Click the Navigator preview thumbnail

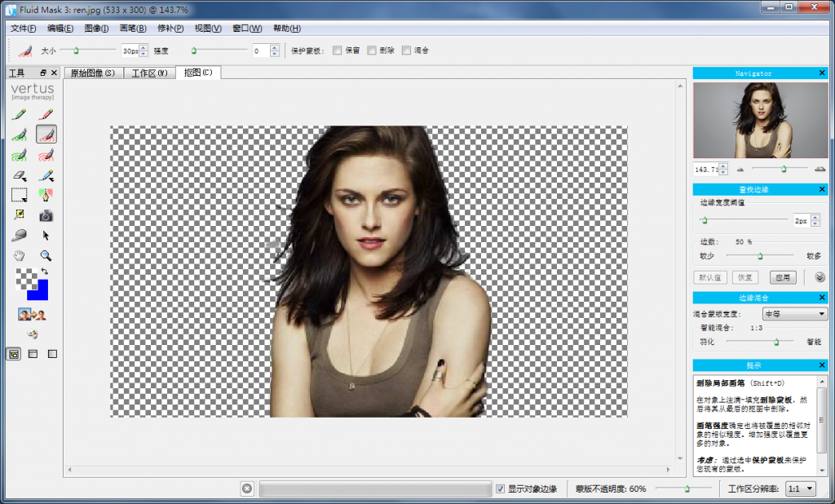pos(759,121)
